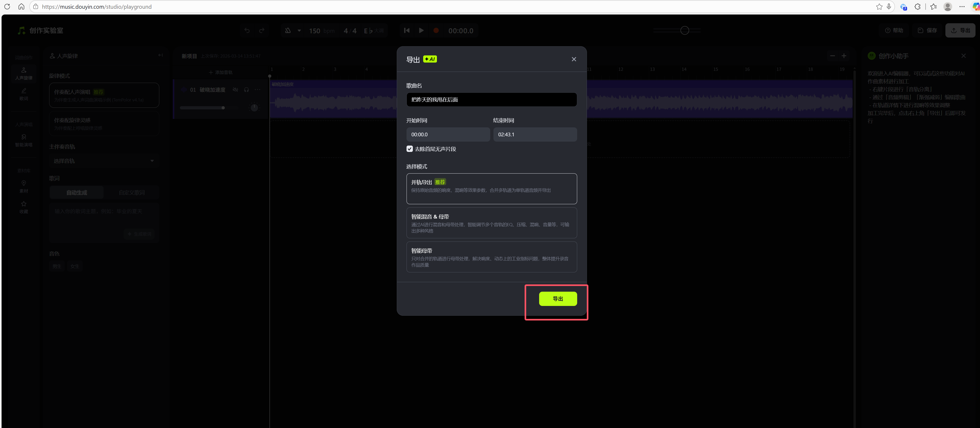Viewport: 980px width, 428px height.
Task: Open 保存 in top toolbar
Action: click(927, 30)
